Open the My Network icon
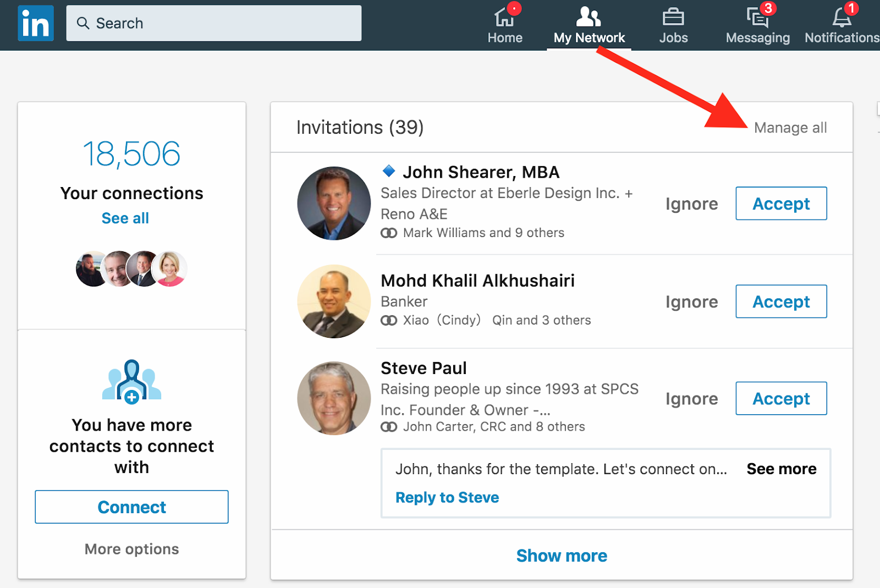The image size is (880, 588). pyautogui.click(x=588, y=18)
